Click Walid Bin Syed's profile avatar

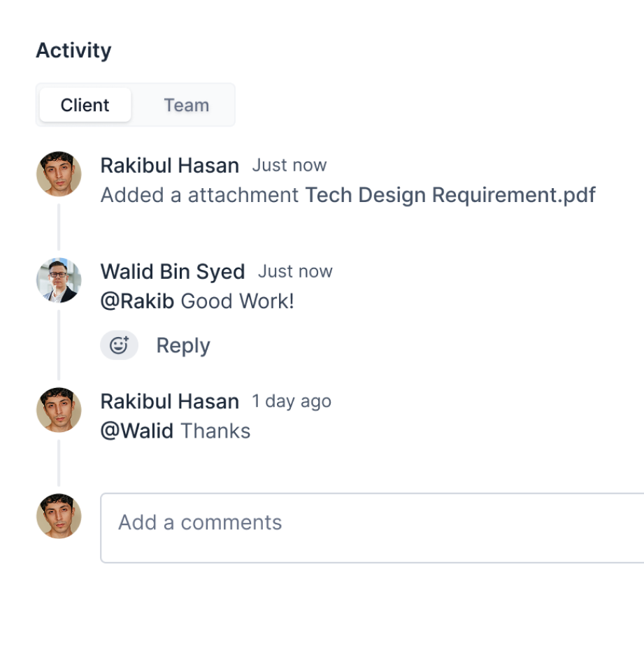click(x=59, y=280)
